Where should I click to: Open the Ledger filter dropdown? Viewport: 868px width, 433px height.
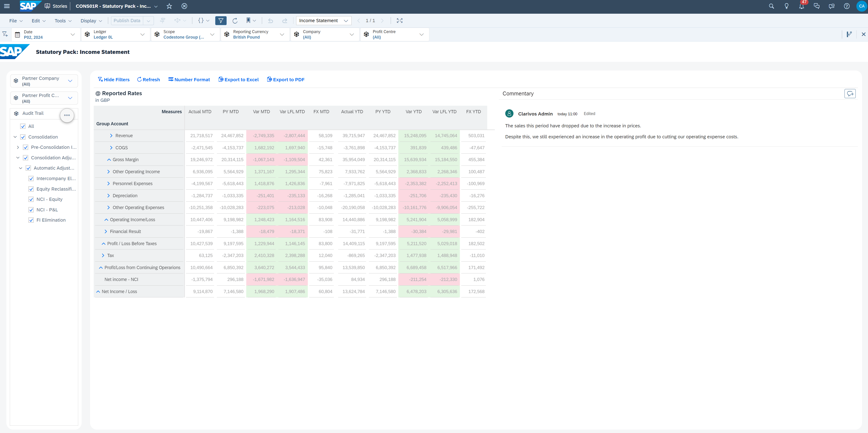click(x=116, y=34)
